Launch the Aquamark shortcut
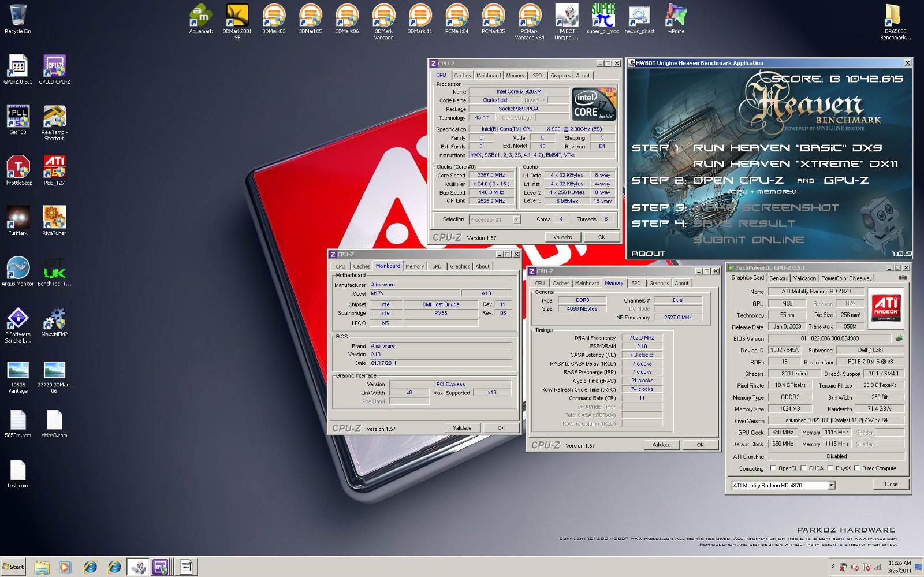The width and height of the screenshot is (924, 577). click(x=201, y=19)
